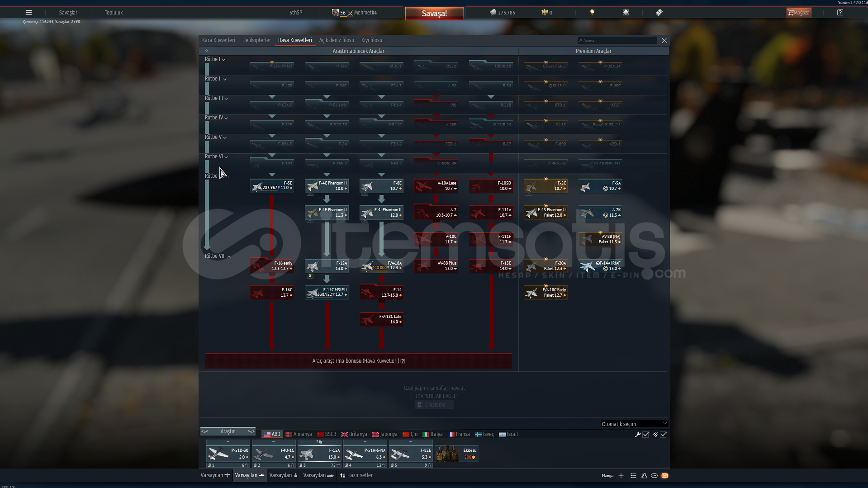Viewport: 868px width, 488px height.
Task: Click Ekibi al recruit crew slot
Action: click(456, 454)
